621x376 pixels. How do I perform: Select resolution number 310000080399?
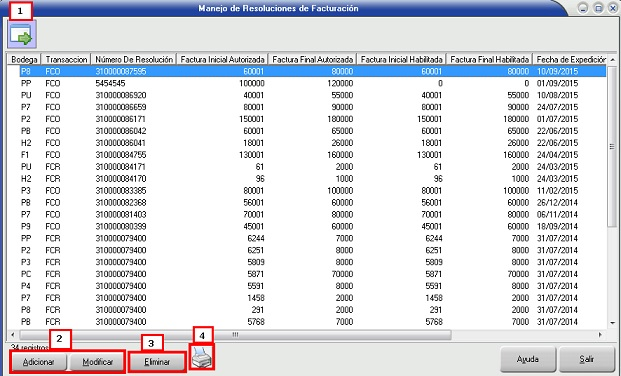[x=121, y=226]
